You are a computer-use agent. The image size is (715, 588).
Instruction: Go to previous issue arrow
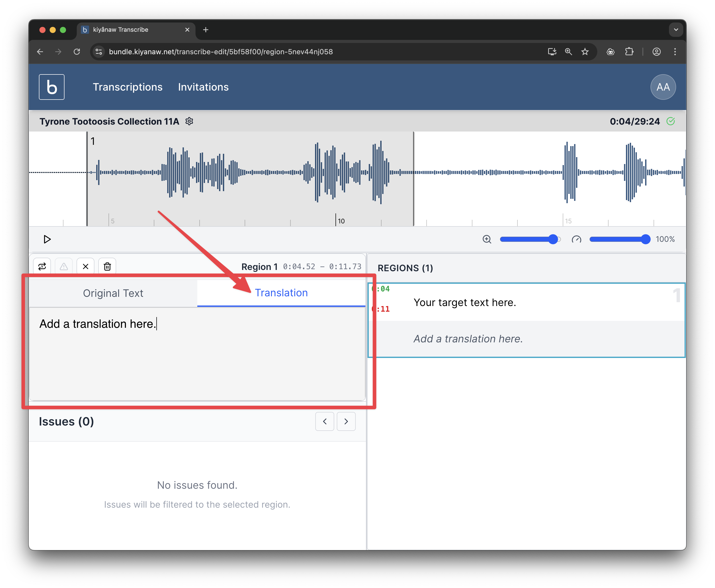click(324, 421)
